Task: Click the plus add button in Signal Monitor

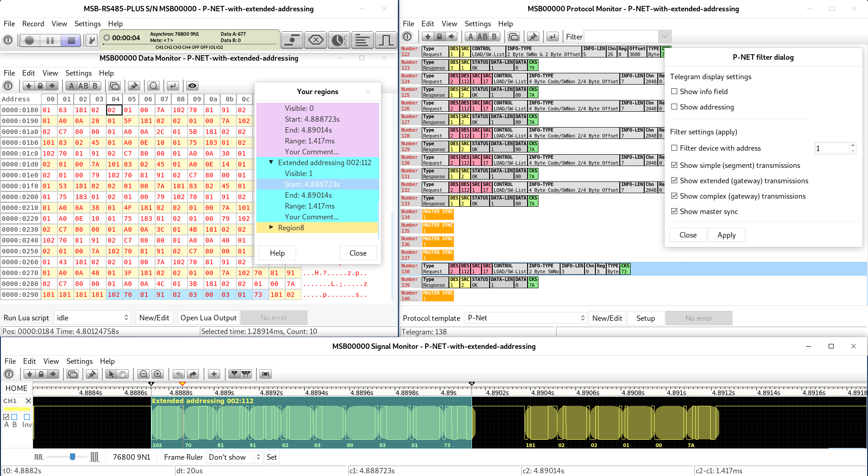Action: 214,374
